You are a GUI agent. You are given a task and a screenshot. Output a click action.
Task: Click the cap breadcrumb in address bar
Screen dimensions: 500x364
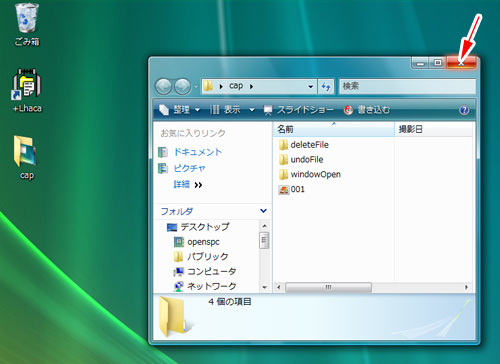point(236,86)
